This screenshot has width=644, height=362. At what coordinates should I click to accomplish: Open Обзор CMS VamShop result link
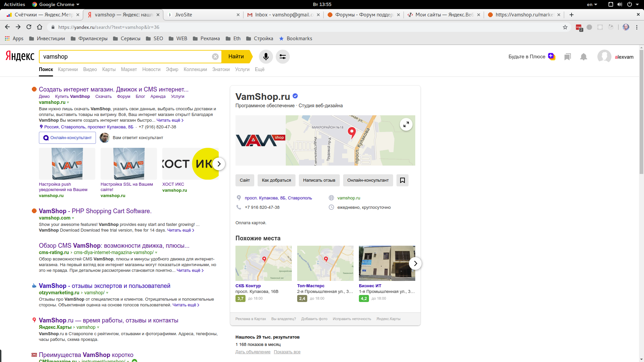(x=114, y=246)
